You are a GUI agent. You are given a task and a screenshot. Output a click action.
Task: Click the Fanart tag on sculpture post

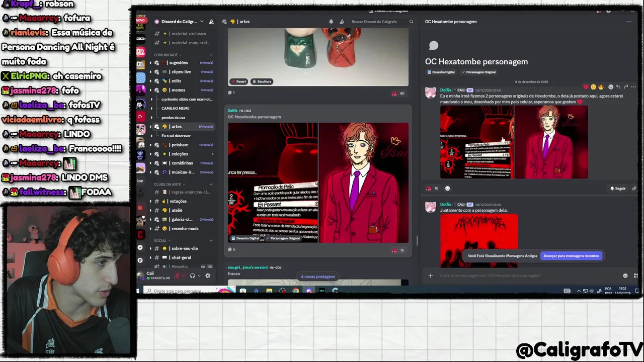pos(238,81)
